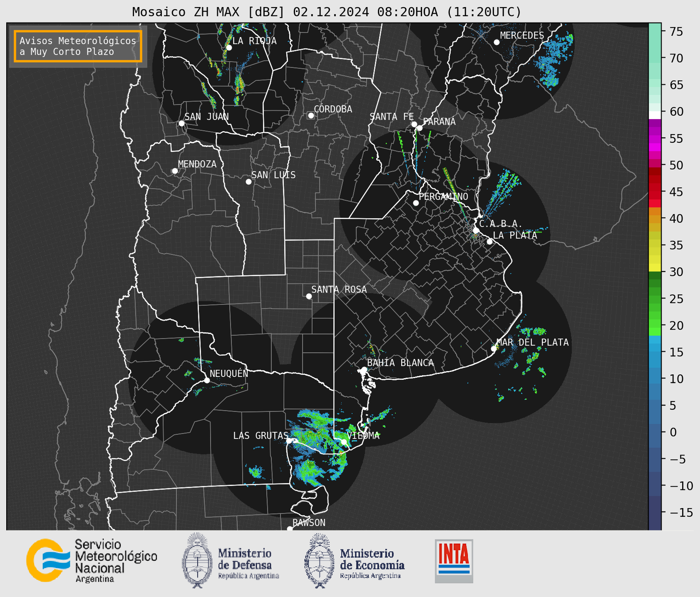This screenshot has width=700, height=597.
Task: Click the yellow 30 dBZ band on color scale
Action: click(655, 268)
